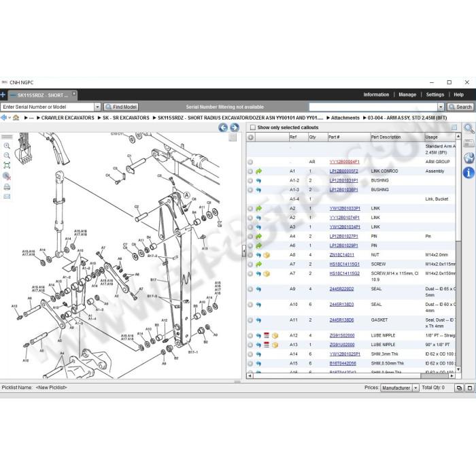The width and height of the screenshot is (476, 476).
Task: Email the diagram via the envelope icon
Action: click(7, 197)
